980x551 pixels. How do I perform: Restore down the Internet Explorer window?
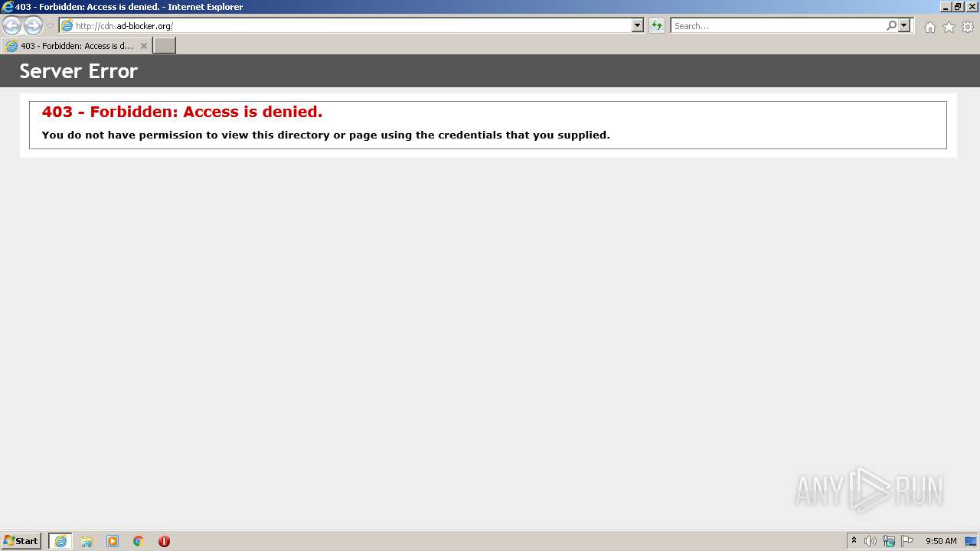tap(958, 7)
